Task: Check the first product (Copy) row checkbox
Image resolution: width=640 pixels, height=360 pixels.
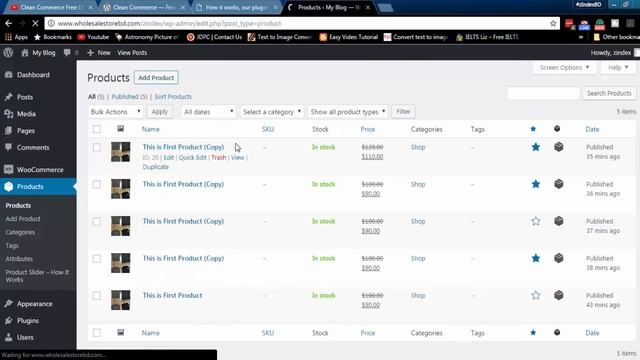Action: pos(97,147)
